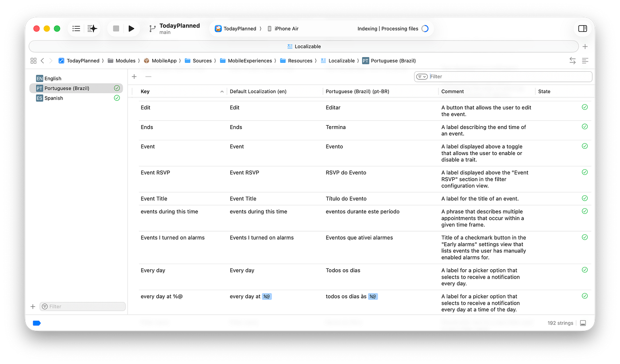Open Localizable file in jump bar
This screenshot has height=364, width=620.
pos(337,61)
